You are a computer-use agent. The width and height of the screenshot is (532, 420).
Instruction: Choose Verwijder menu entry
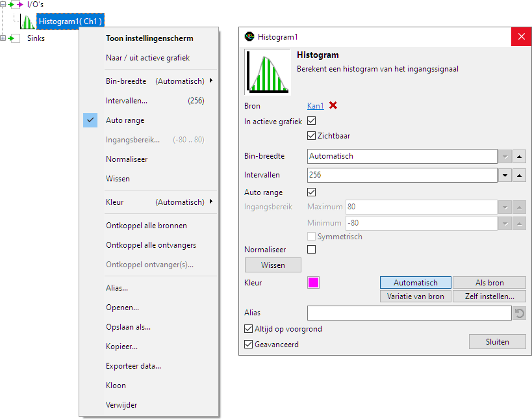(149, 404)
